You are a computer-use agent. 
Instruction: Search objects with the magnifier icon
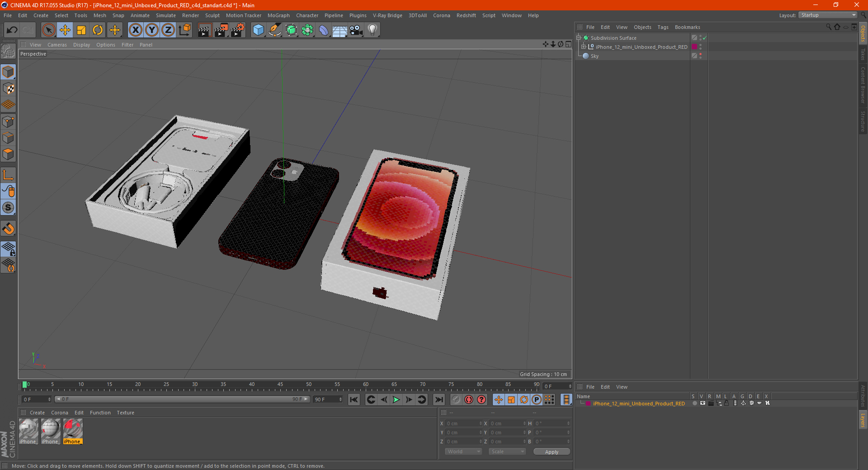[828, 27]
